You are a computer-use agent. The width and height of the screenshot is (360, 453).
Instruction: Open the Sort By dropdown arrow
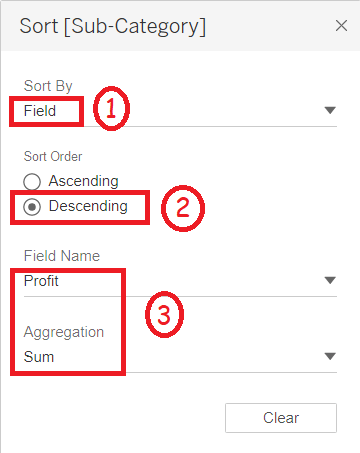(x=330, y=110)
